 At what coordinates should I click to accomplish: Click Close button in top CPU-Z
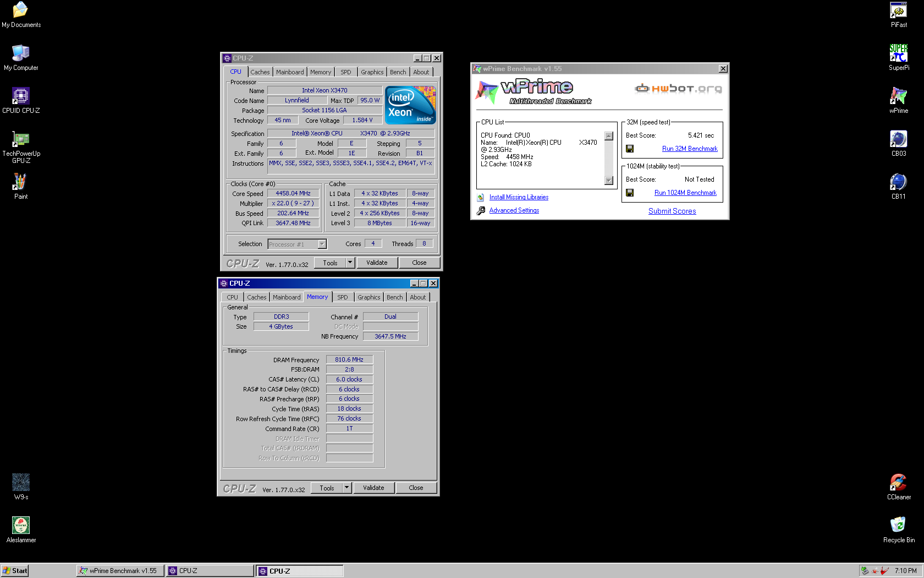[419, 263]
